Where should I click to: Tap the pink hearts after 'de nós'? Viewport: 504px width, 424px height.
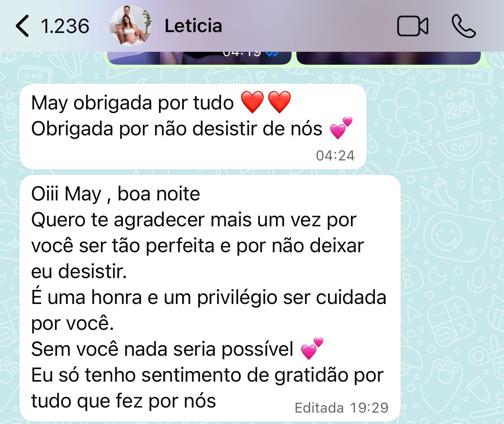(x=341, y=128)
